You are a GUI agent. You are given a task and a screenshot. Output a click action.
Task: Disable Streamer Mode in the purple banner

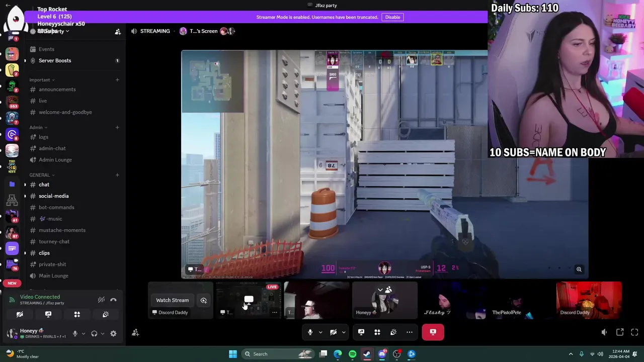(x=392, y=17)
